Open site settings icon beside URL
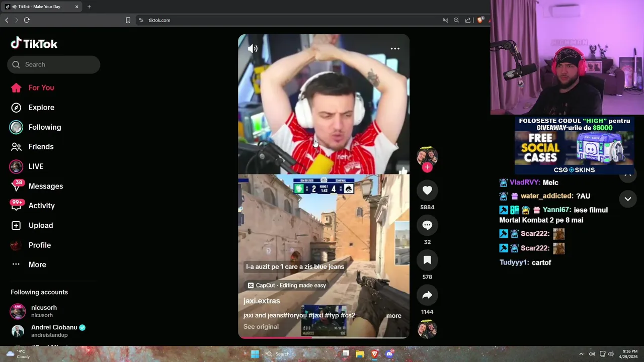 click(141, 20)
